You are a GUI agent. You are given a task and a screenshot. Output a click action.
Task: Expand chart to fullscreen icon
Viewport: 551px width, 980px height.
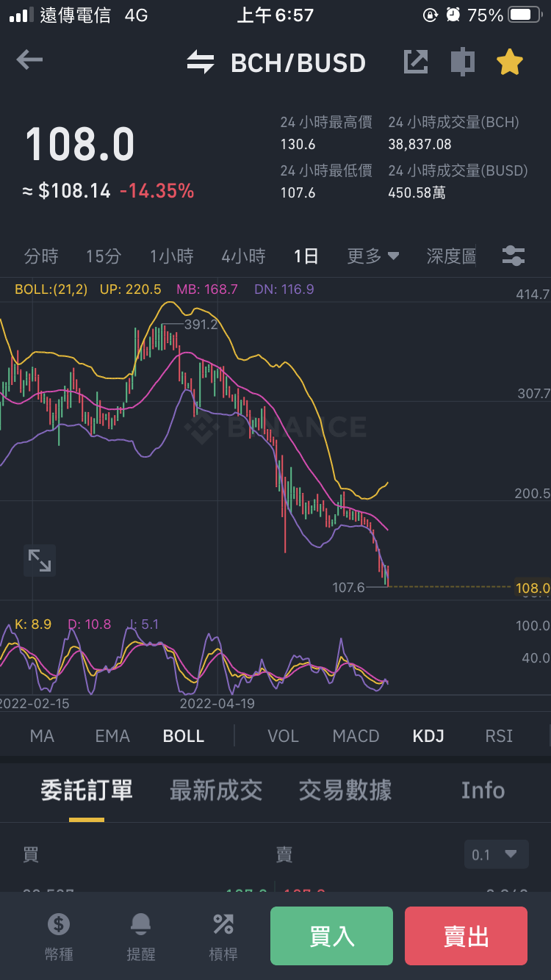(40, 561)
